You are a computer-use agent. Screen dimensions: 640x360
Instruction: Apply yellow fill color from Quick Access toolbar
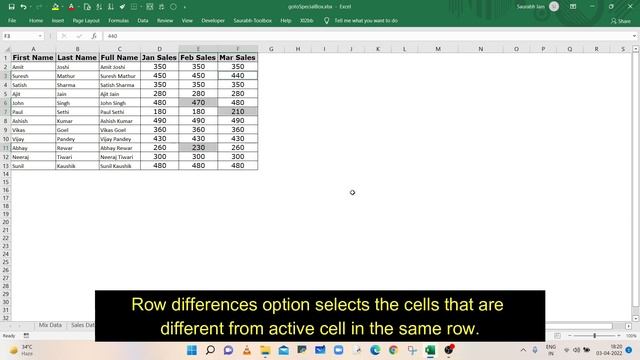pyautogui.click(x=55, y=7)
